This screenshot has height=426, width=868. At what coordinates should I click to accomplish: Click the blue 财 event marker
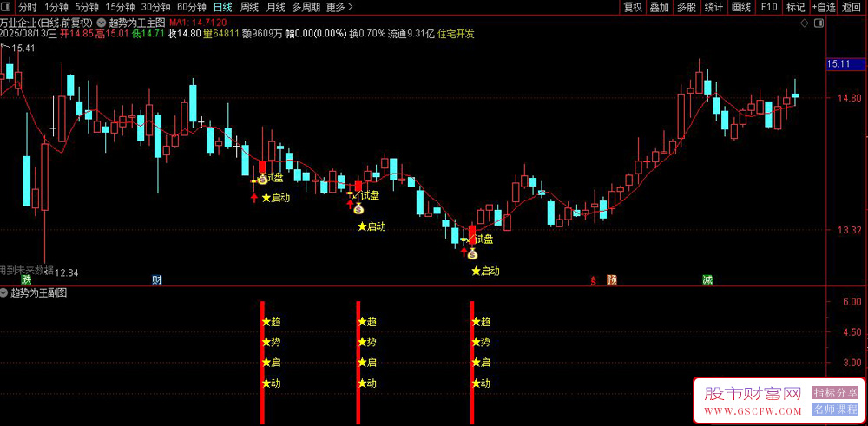157,279
